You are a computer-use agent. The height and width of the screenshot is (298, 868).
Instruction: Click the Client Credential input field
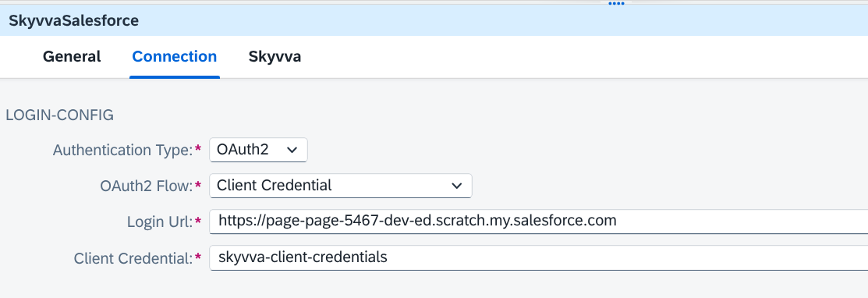pyautogui.click(x=538, y=257)
